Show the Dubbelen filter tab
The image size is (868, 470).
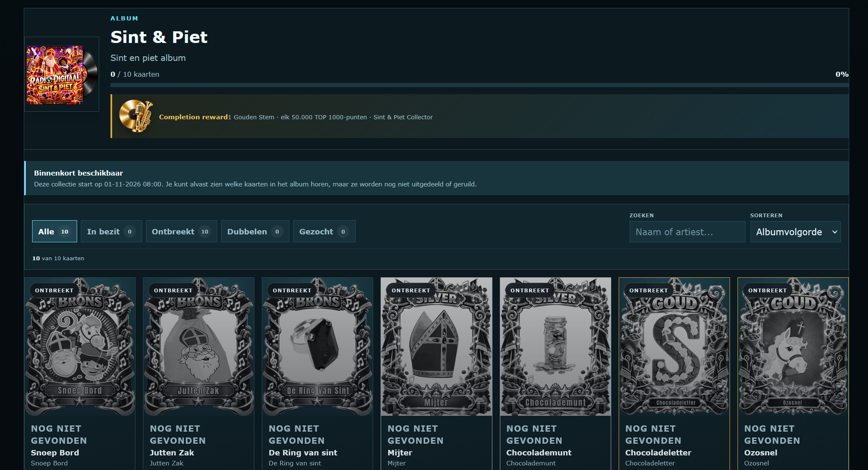point(255,231)
